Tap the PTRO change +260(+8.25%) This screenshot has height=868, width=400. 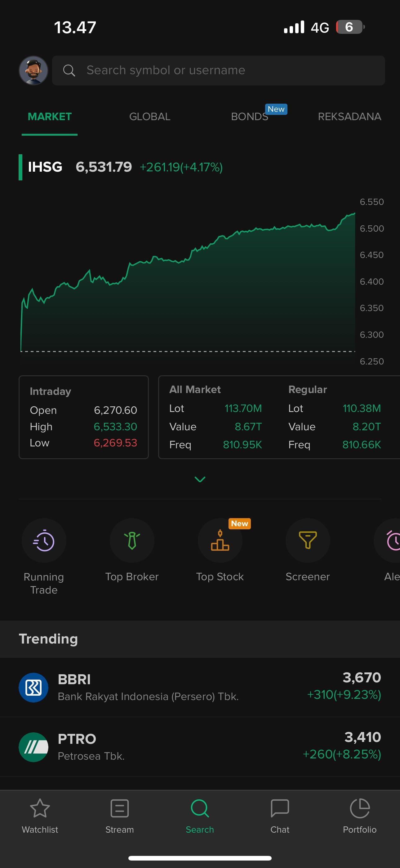point(342,754)
